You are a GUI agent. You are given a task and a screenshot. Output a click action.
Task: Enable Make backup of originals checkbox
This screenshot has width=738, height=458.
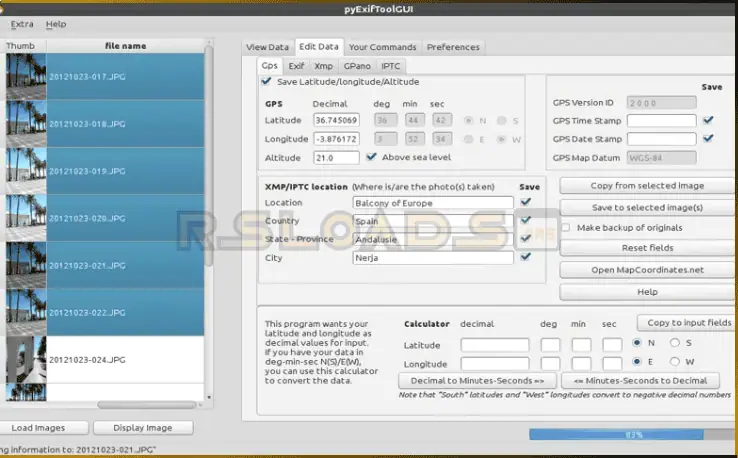pos(566,228)
